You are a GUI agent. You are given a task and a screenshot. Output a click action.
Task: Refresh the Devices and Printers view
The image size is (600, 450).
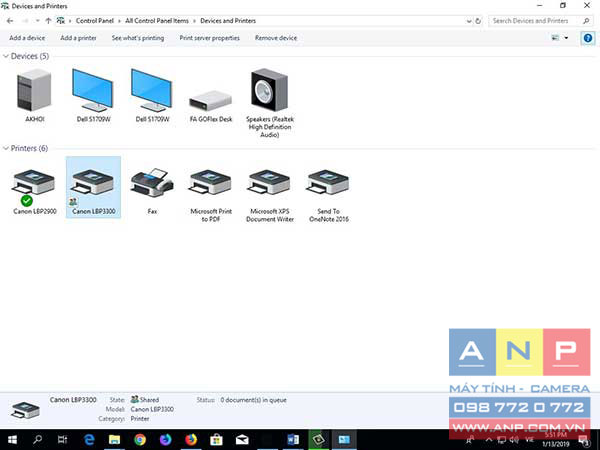[478, 21]
